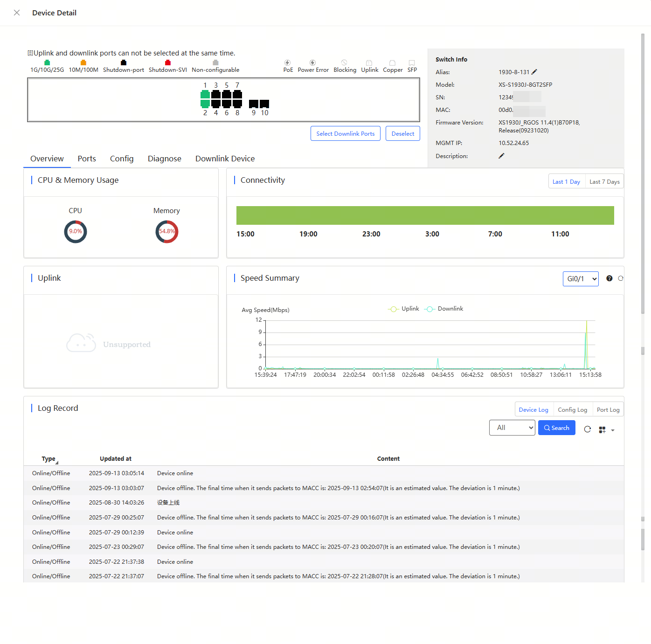The height and width of the screenshot is (644, 651).
Task: Expand the All log type dropdown
Action: [512, 428]
